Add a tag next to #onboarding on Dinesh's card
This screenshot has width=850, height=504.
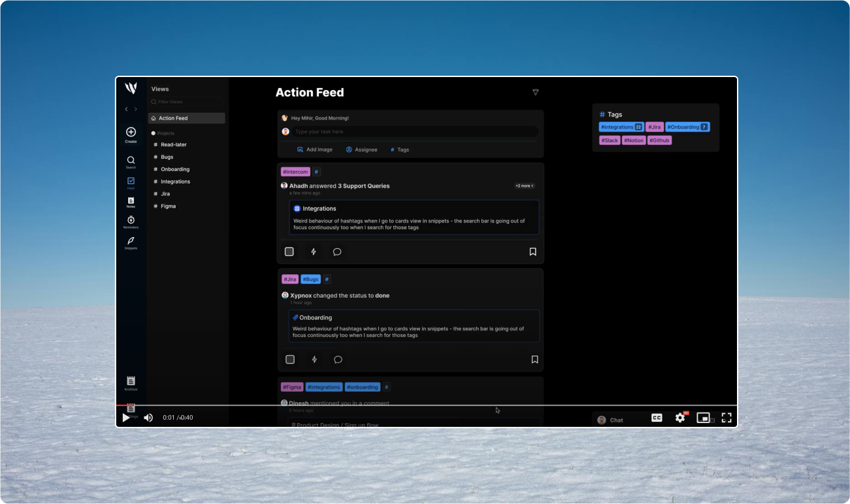tap(386, 387)
